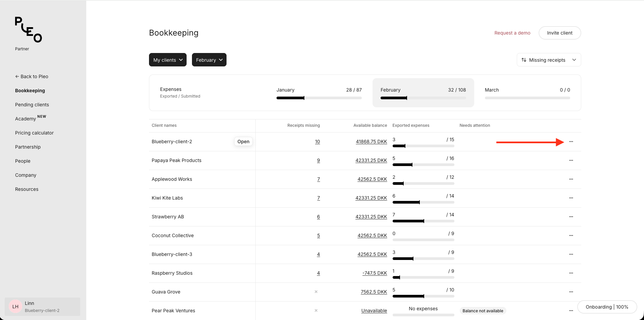The width and height of the screenshot is (644, 320).
Task: Open Raspberry Studios' 4 missing receipts
Action: 318,273
